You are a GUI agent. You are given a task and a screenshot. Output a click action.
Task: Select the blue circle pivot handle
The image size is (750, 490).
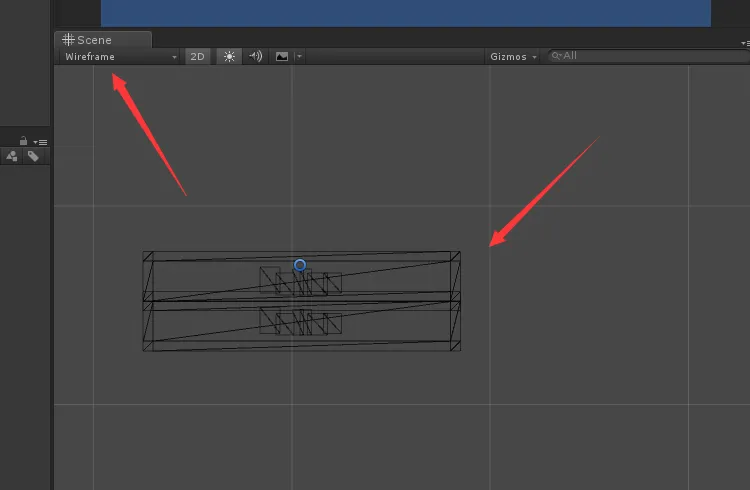(x=300, y=265)
